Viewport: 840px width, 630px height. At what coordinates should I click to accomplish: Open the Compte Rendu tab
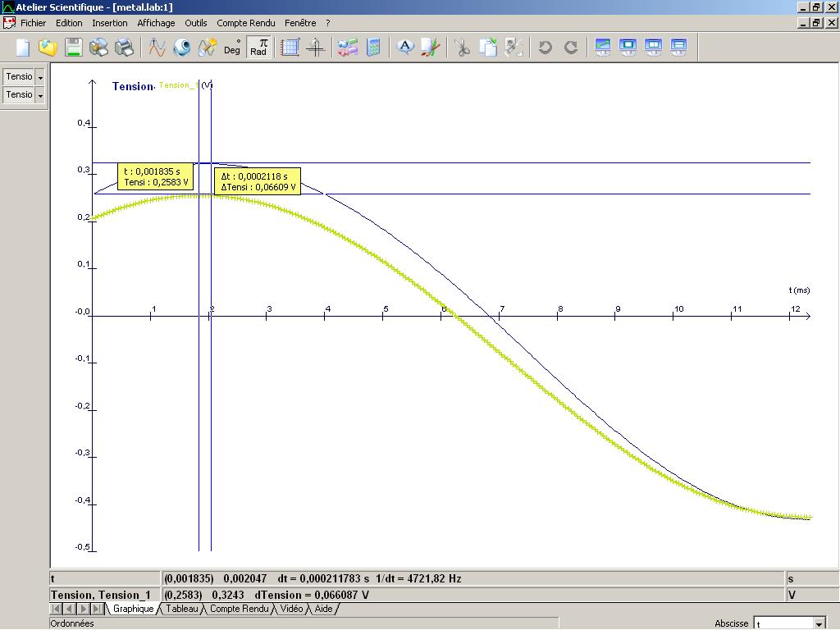click(238, 609)
